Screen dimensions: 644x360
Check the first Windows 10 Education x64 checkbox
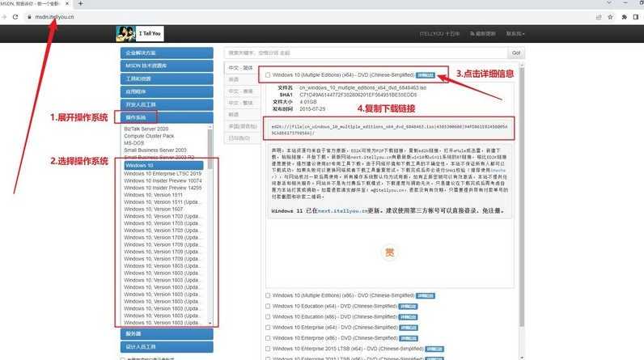pyautogui.click(x=268, y=307)
